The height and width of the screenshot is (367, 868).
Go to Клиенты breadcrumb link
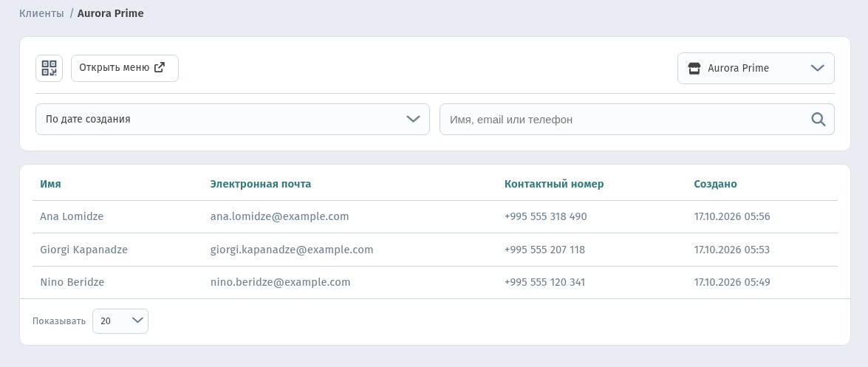(x=41, y=13)
